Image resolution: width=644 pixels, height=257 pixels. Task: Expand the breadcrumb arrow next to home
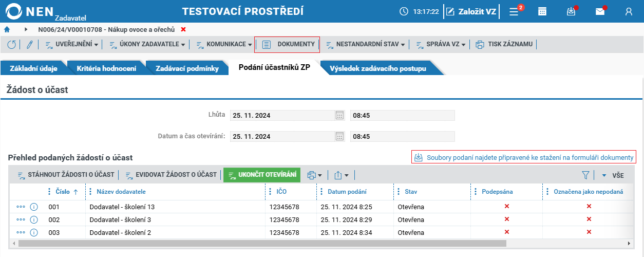click(x=26, y=29)
